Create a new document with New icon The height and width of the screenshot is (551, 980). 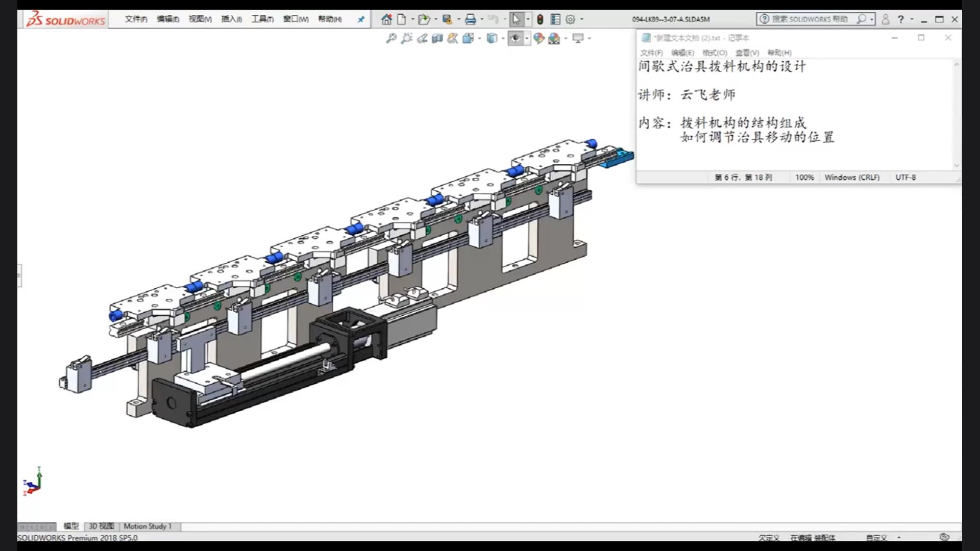coord(402,19)
